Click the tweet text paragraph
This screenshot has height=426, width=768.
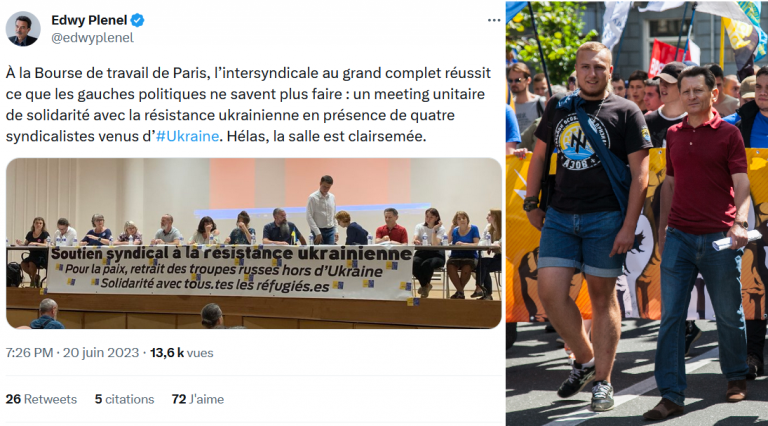pyautogui.click(x=248, y=104)
